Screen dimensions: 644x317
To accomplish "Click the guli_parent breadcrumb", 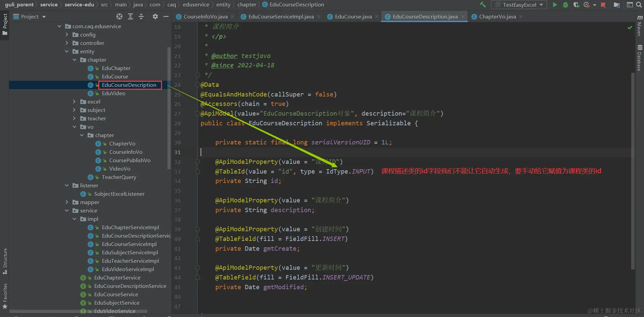I will 19,5.
